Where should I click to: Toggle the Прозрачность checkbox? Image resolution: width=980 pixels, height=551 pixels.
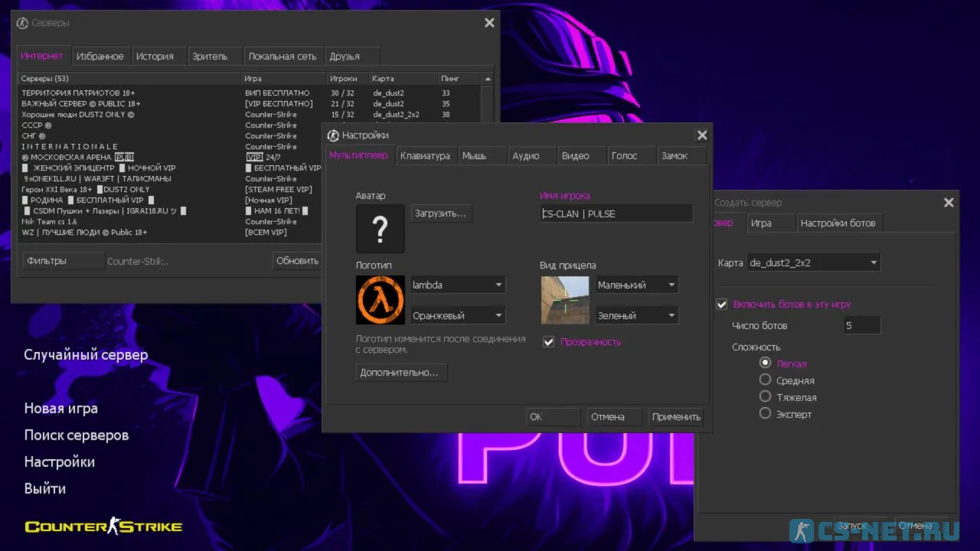tap(548, 342)
